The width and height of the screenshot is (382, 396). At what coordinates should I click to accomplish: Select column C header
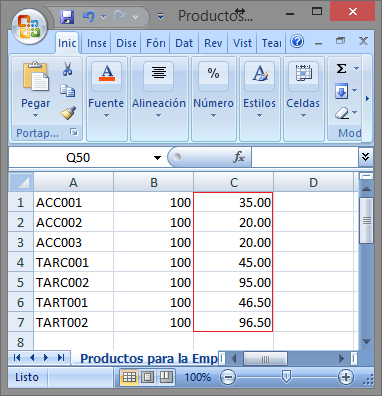point(234,182)
